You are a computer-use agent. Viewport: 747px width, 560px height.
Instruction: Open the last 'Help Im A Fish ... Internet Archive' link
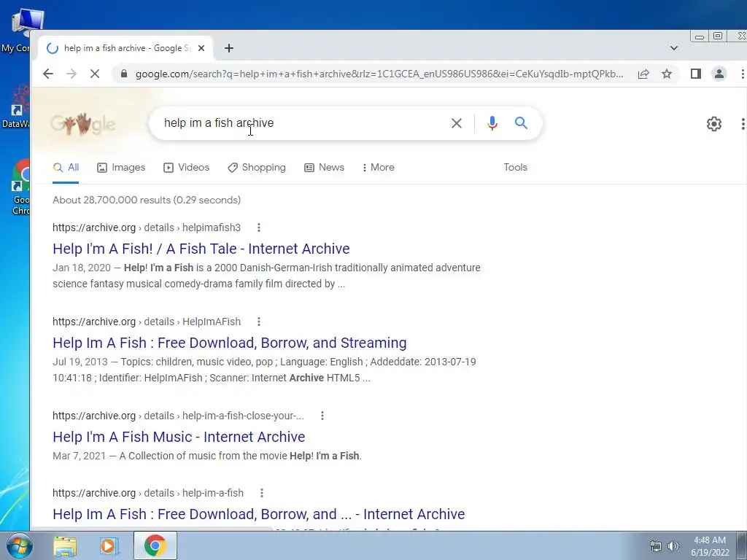coord(259,514)
